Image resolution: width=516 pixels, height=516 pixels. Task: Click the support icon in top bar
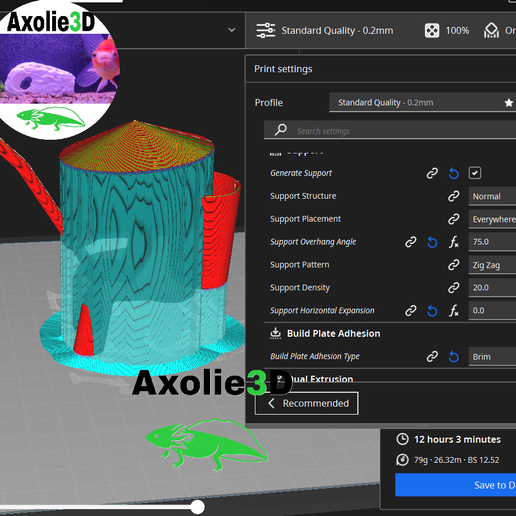pos(491,30)
